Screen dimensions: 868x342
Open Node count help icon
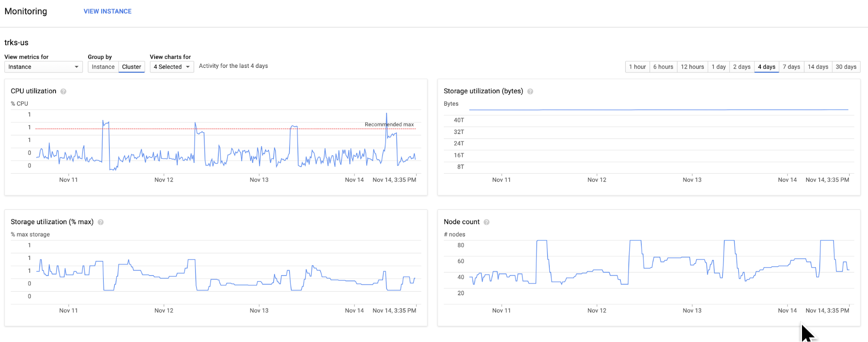487,222
